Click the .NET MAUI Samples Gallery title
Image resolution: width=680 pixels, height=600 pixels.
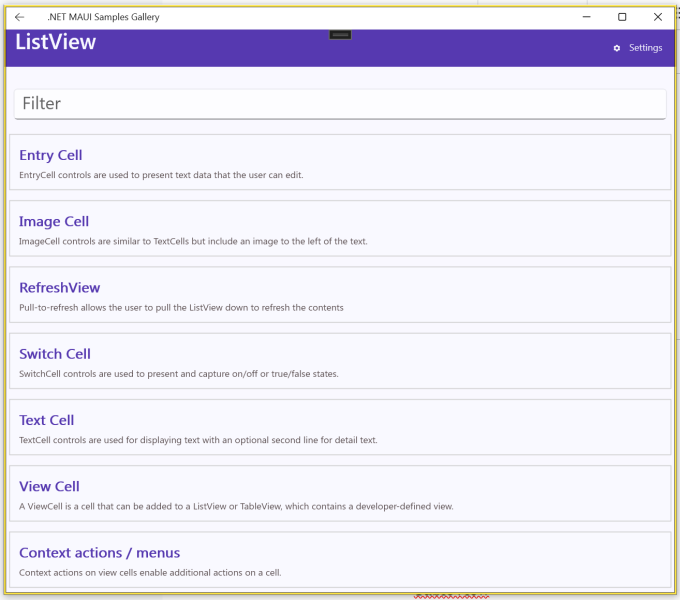tap(104, 17)
